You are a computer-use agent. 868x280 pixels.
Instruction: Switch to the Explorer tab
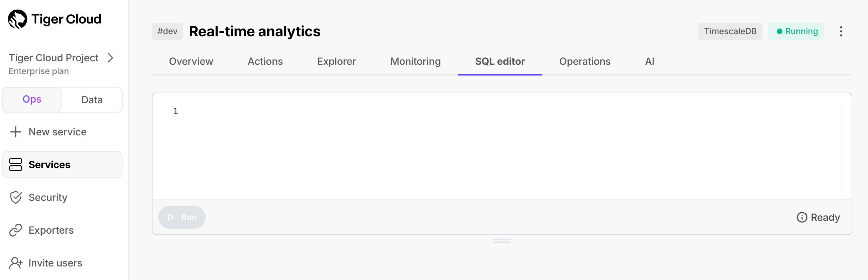point(336,61)
